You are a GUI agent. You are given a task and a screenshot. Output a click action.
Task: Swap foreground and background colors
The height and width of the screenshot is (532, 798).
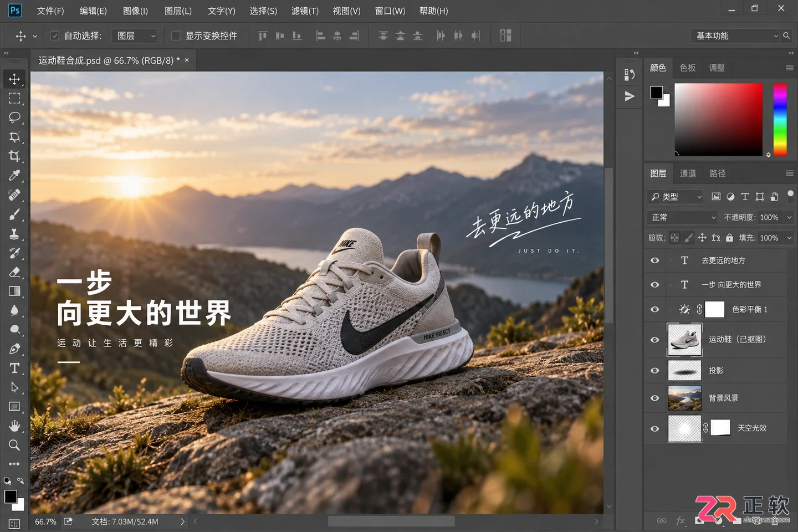21,481
